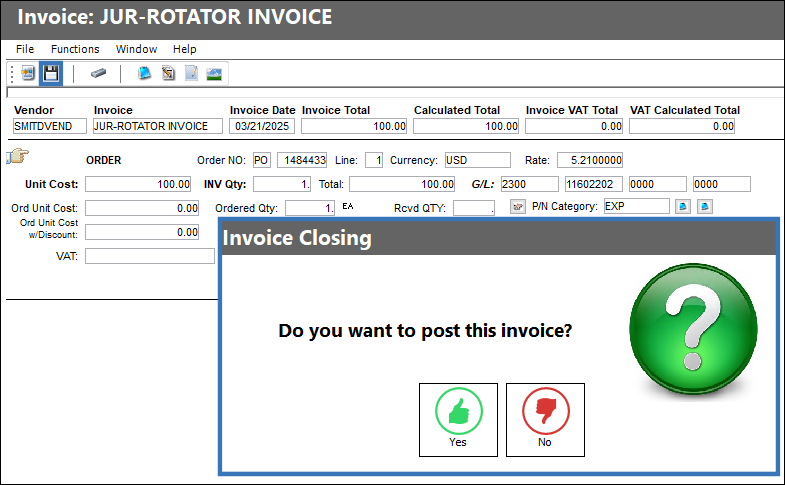
Task: Click the blue notepad toolbar icon
Action: [145, 74]
